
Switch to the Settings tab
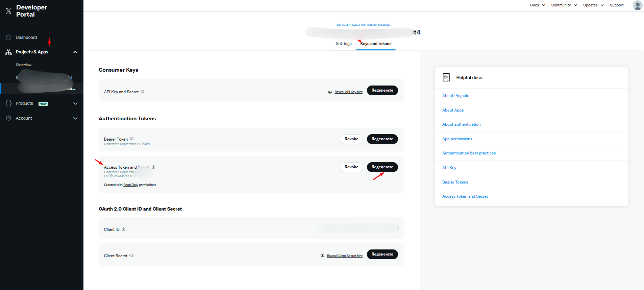pyautogui.click(x=344, y=44)
